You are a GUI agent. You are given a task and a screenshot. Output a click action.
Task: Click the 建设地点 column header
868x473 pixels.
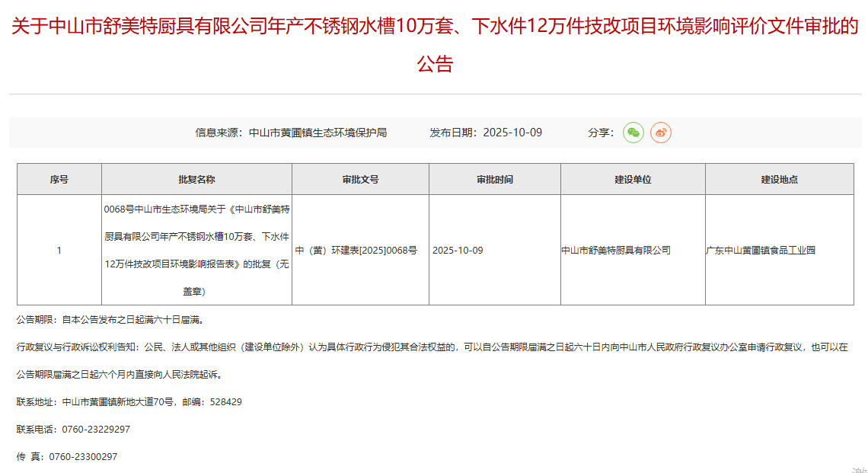779,180
